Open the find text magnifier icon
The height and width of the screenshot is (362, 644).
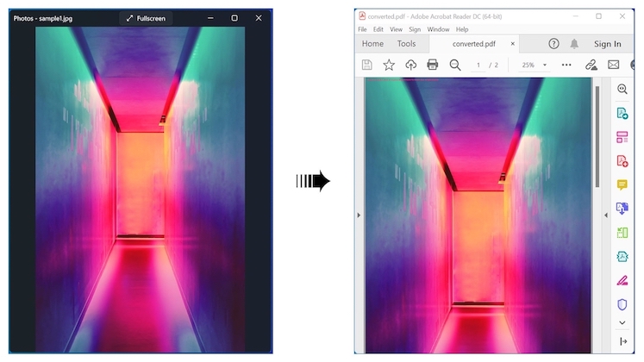coord(455,65)
